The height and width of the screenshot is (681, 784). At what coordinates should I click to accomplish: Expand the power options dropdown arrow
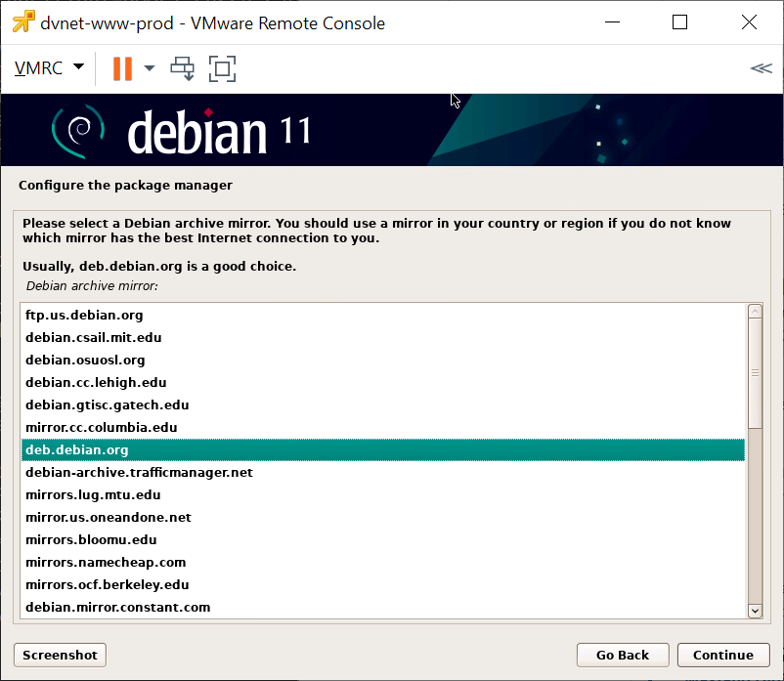coord(150,68)
